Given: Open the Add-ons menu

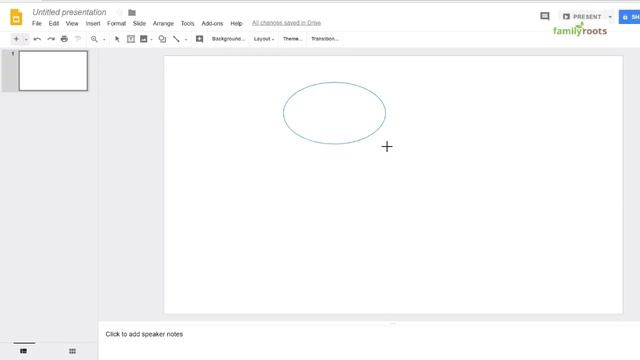Looking at the screenshot, I should point(212,24).
